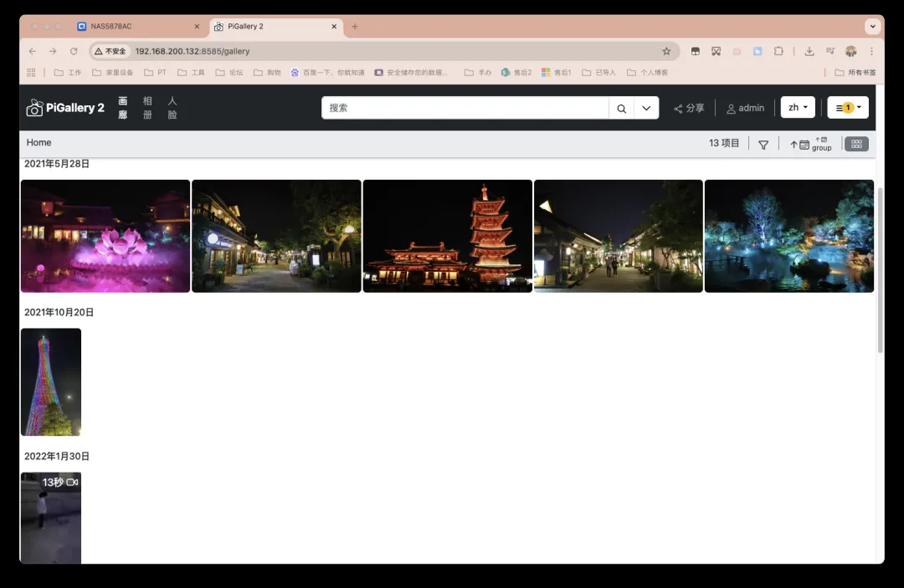This screenshot has width=904, height=588.
Task: Open the zh language dropdown
Action: [798, 108]
